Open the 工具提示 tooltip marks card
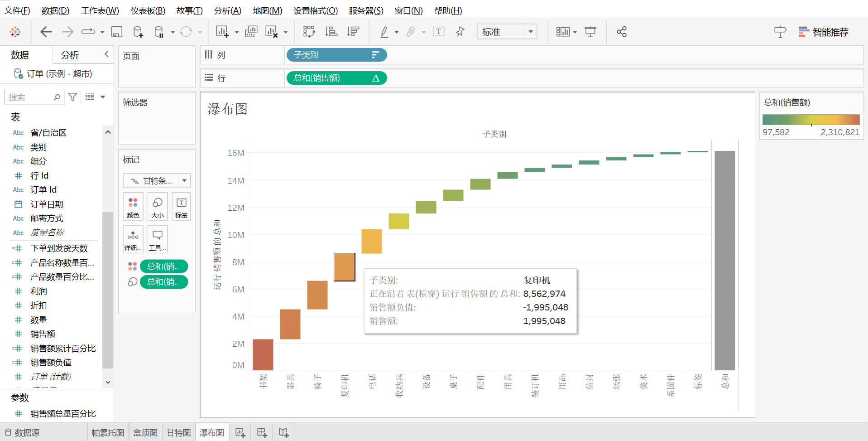The image size is (868, 441). [158, 239]
